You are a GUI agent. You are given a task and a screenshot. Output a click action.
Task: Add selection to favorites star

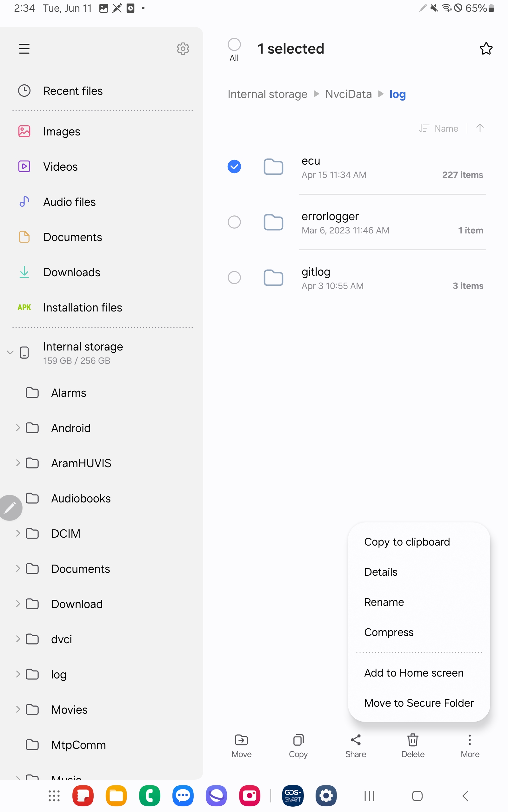coord(486,49)
